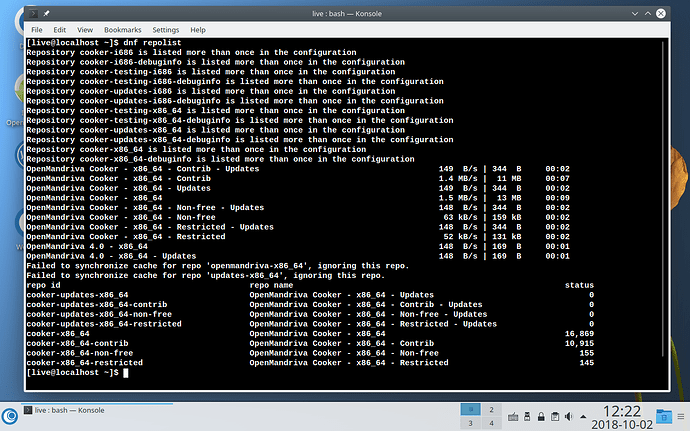Viewport: 690px width, 431px height.
Task: Click the 'cooker-updates-x86_64-non-free' repo id
Action: pyautogui.click(x=99, y=314)
